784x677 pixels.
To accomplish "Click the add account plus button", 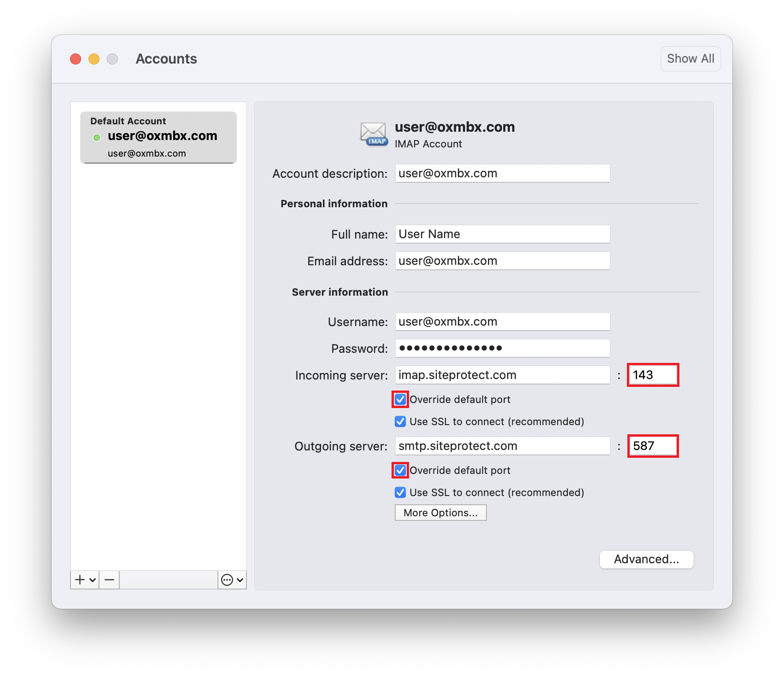I will click(x=80, y=580).
